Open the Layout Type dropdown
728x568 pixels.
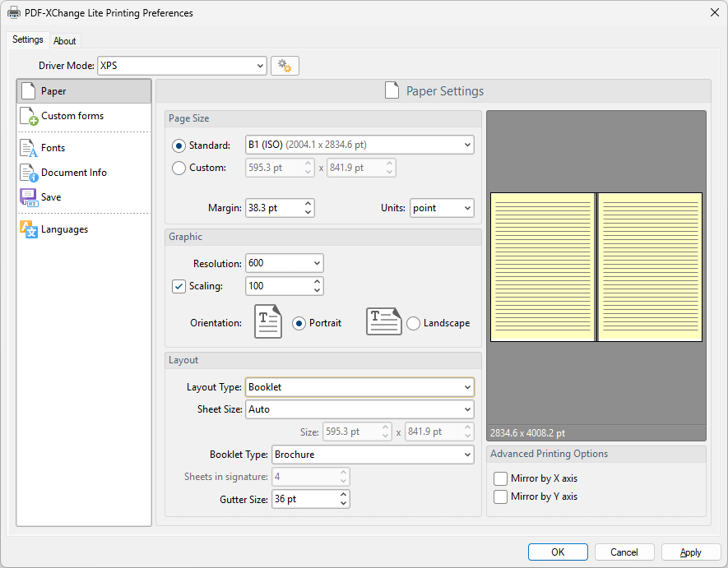(x=359, y=386)
